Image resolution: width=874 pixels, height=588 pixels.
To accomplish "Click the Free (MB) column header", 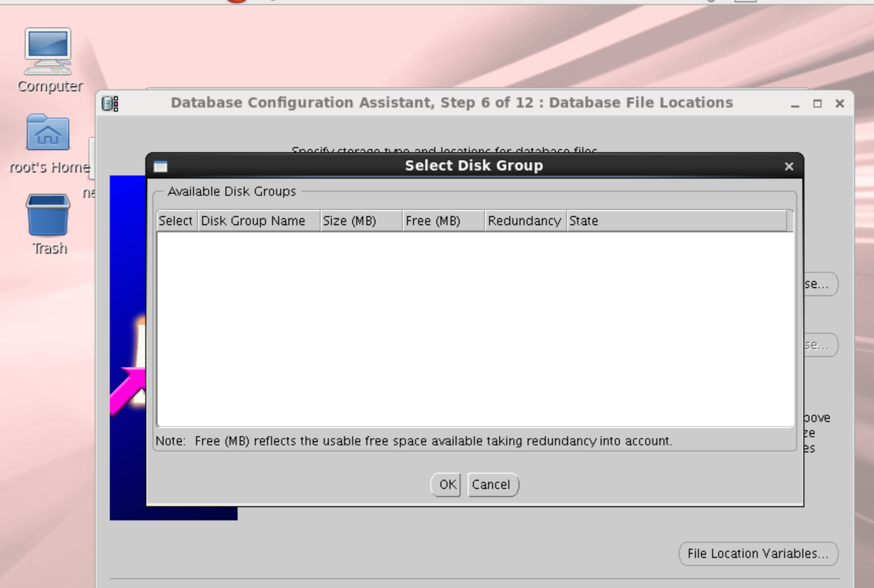I will tap(443, 221).
